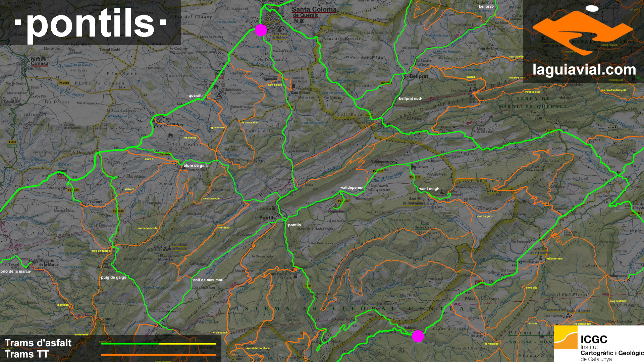644x362 pixels.
Task: Click the 'puig de gaigs' white label
Action: point(113,277)
